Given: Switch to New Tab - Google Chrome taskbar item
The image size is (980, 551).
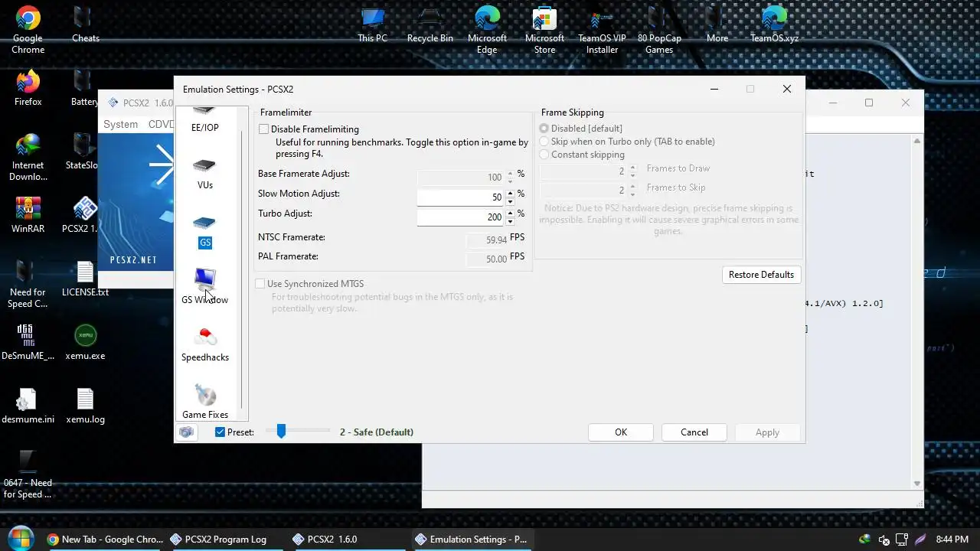Looking at the screenshot, I should pyautogui.click(x=105, y=540).
